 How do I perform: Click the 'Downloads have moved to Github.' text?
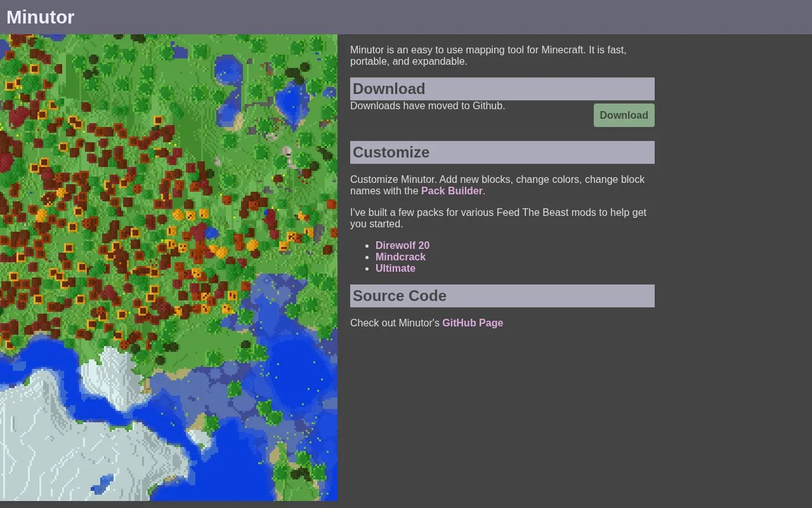pyautogui.click(x=428, y=105)
